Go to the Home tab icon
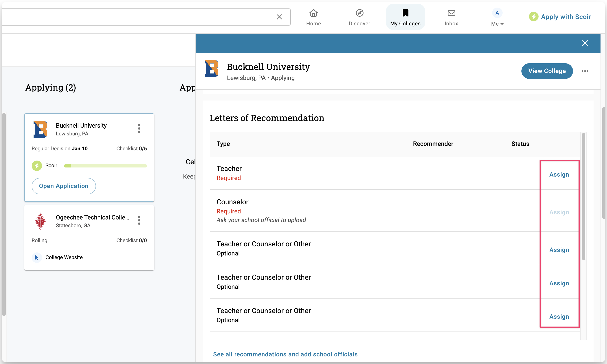The width and height of the screenshot is (607, 364). [x=313, y=13]
